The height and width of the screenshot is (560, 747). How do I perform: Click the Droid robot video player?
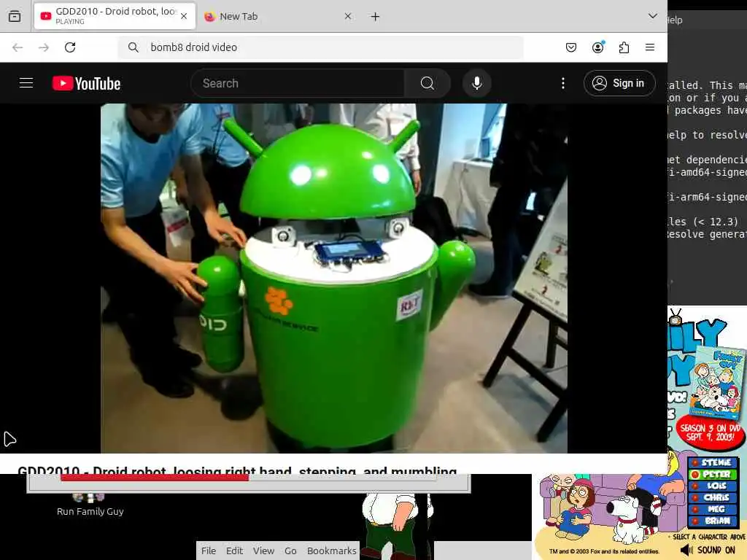(334, 278)
